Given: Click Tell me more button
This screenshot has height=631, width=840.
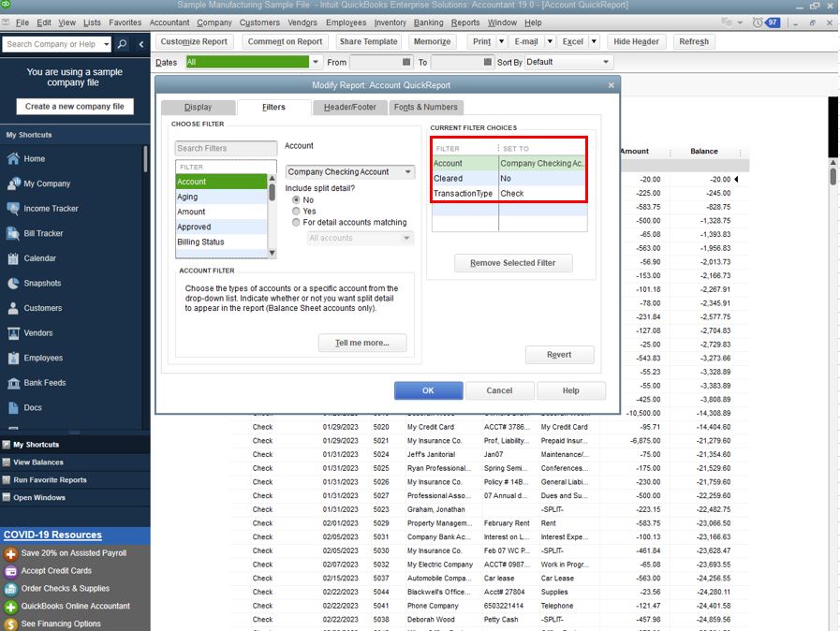Looking at the screenshot, I should point(362,343).
